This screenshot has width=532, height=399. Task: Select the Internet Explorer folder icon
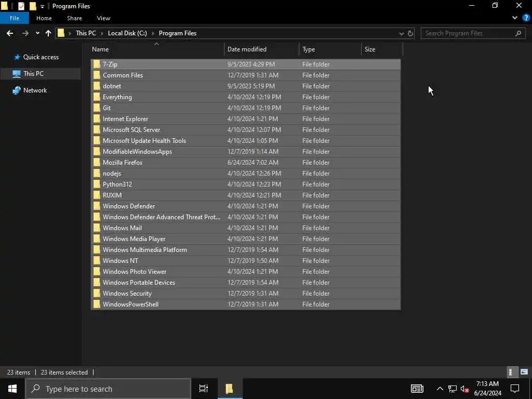click(x=97, y=119)
